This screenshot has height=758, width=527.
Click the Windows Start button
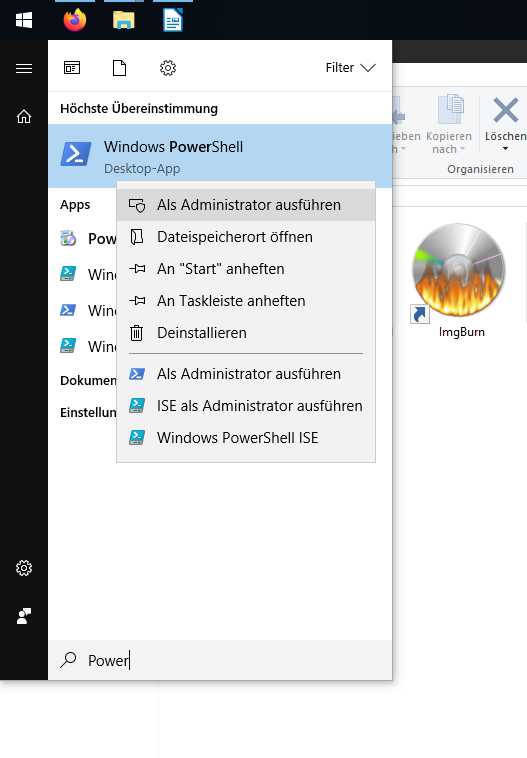(x=24, y=20)
